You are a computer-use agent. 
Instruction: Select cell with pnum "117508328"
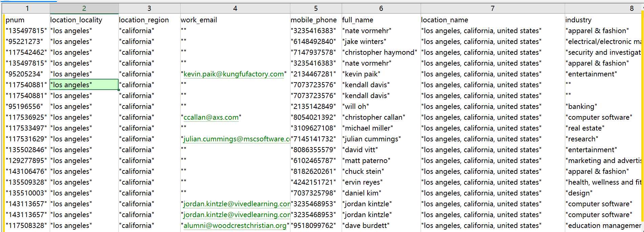[x=27, y=226]
